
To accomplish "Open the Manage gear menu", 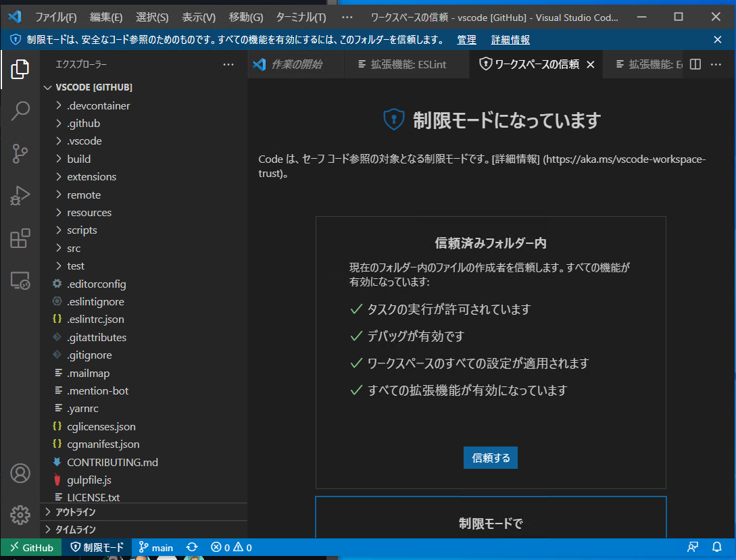I will (x=20, y=515).
